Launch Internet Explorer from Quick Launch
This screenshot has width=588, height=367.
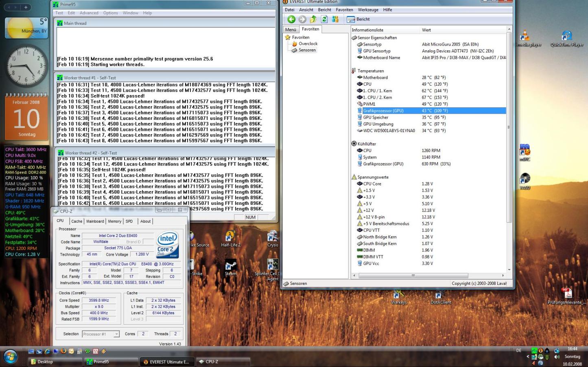[47, 351]
